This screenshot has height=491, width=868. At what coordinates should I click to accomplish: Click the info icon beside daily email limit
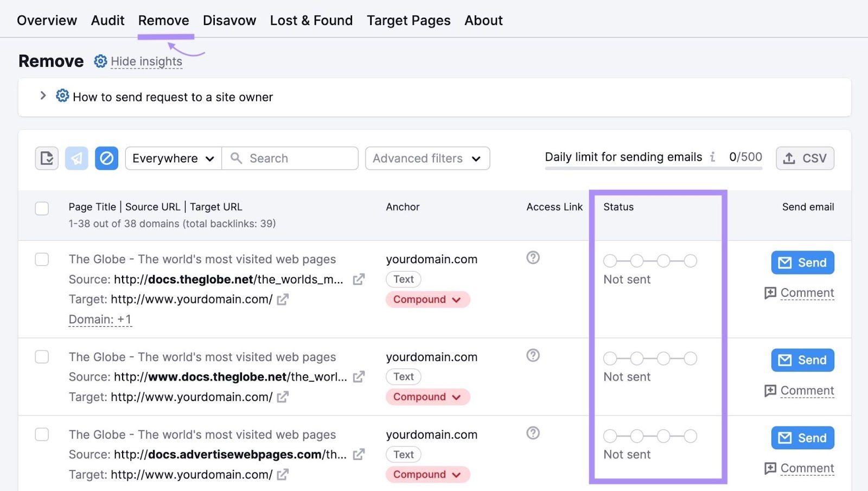pyautogui.click(x=713, y=157)
